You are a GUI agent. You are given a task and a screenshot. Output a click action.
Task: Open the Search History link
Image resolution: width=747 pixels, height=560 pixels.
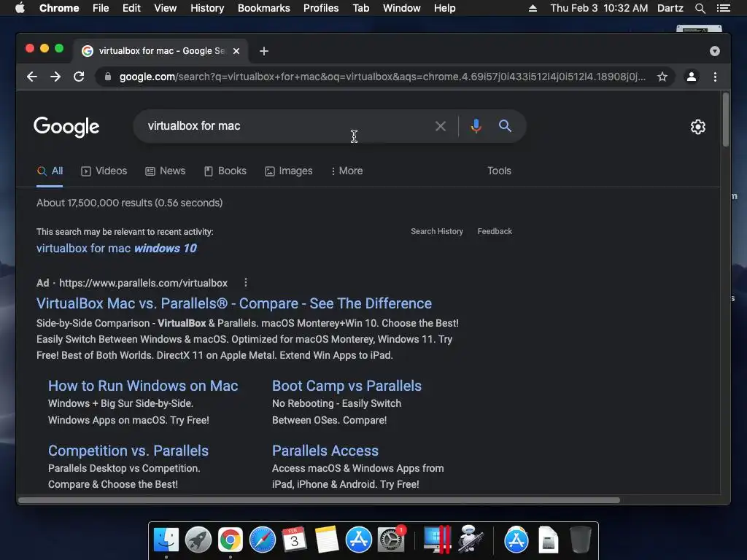[x=437, y=231]
